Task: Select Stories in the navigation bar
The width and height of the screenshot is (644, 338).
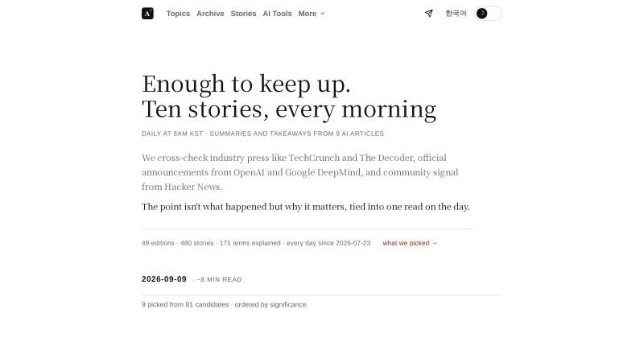Action: click(x=243, y=14)
